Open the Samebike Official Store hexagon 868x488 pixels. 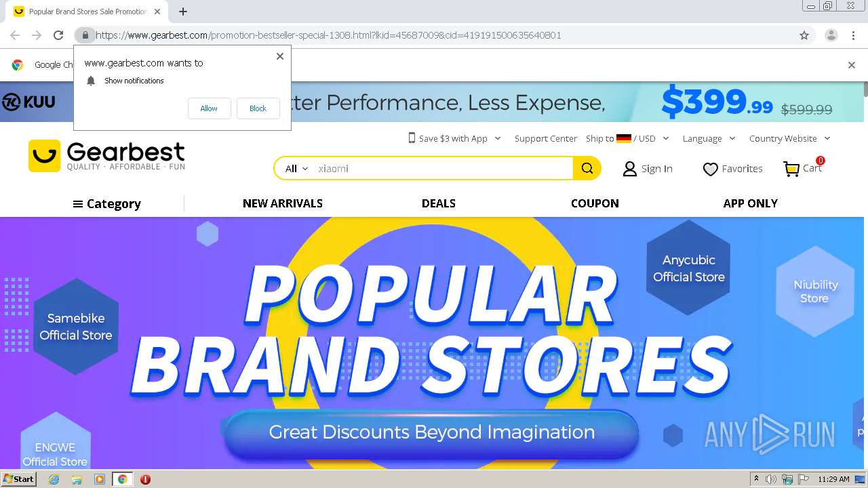point(76,326)
